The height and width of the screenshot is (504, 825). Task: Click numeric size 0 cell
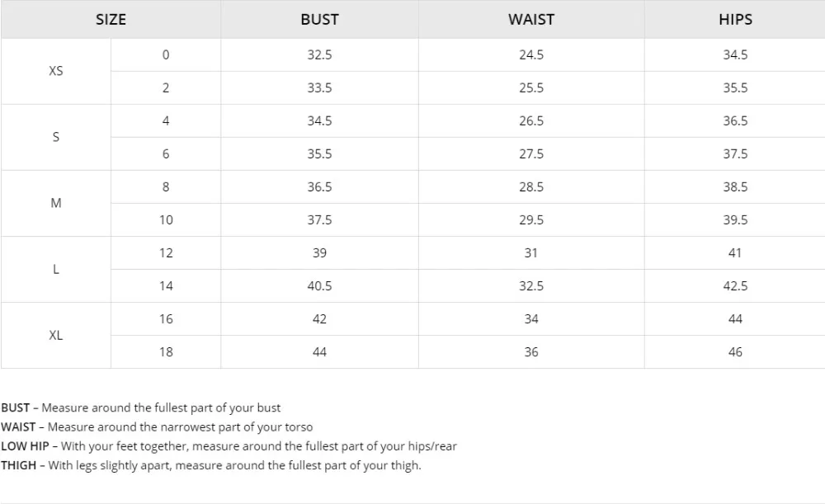(x=166, y=54)
